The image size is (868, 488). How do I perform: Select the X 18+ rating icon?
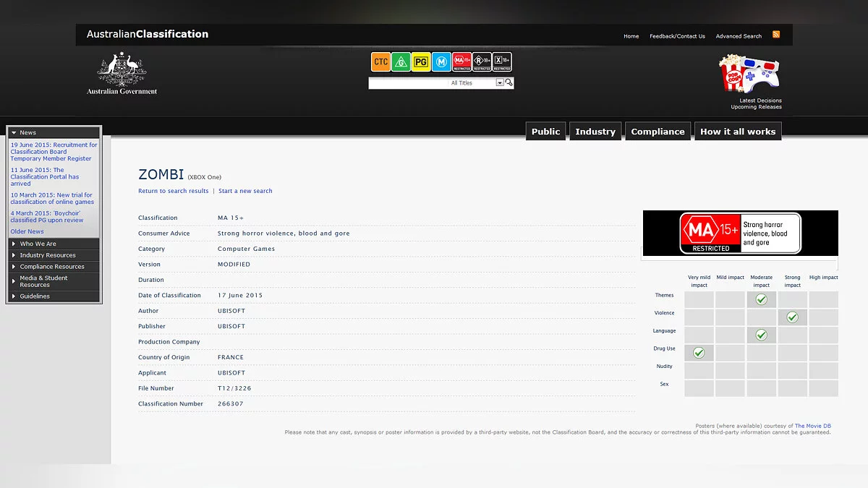pos(502,62)
